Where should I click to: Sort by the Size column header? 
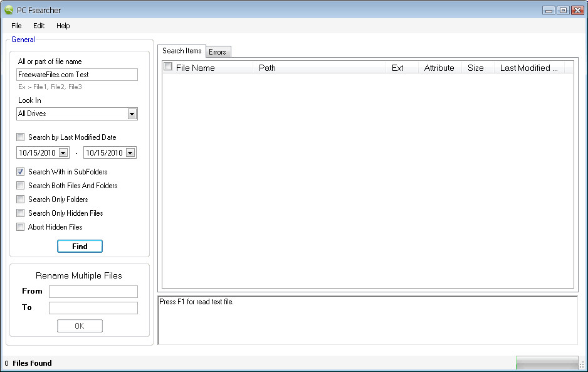(478, 68)
